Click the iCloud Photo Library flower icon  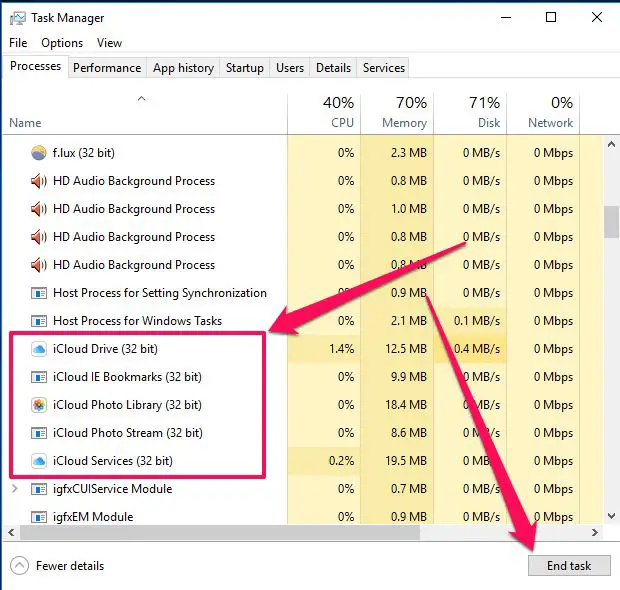[x=39, y=405]
